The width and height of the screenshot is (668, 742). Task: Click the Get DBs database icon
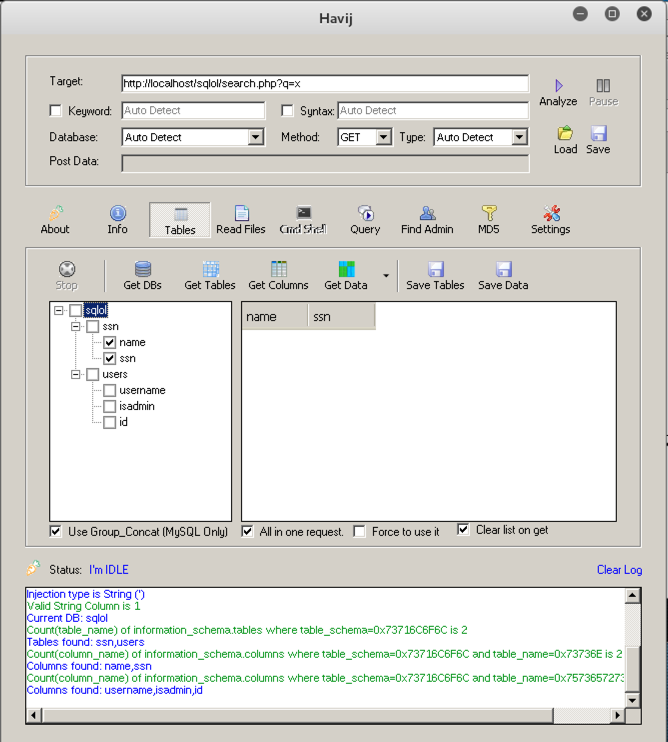tap(143, 269)
